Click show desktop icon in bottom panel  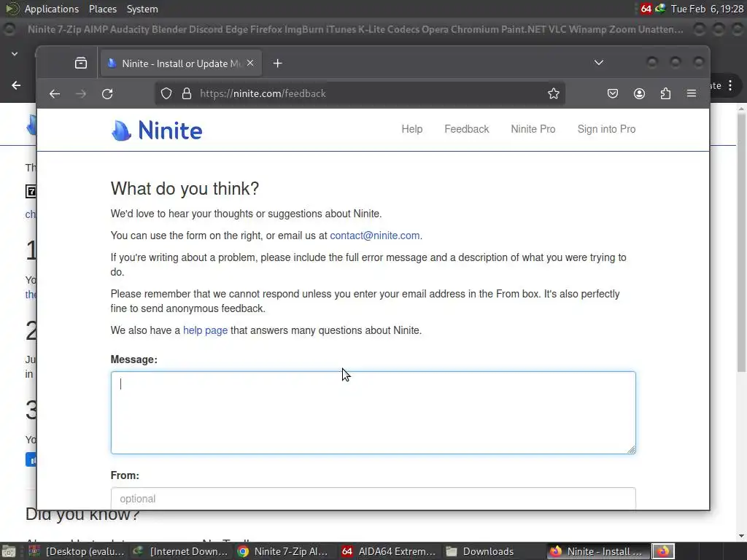(8, 551)
